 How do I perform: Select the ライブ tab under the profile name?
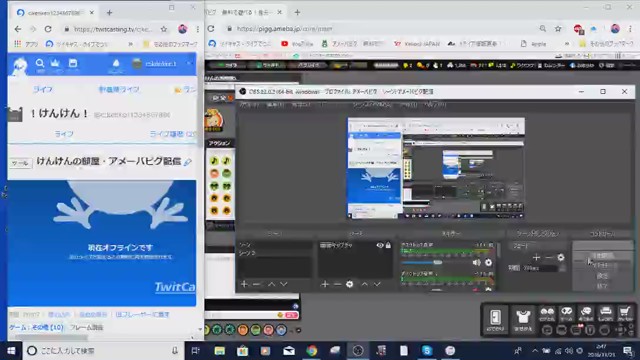point(64,134)
